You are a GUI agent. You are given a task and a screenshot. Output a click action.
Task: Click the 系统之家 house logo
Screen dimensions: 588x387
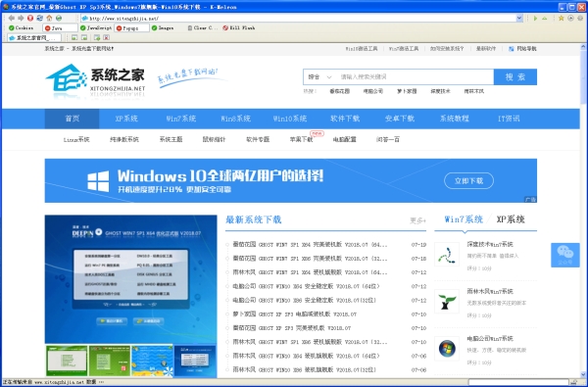tap(67, 78)
